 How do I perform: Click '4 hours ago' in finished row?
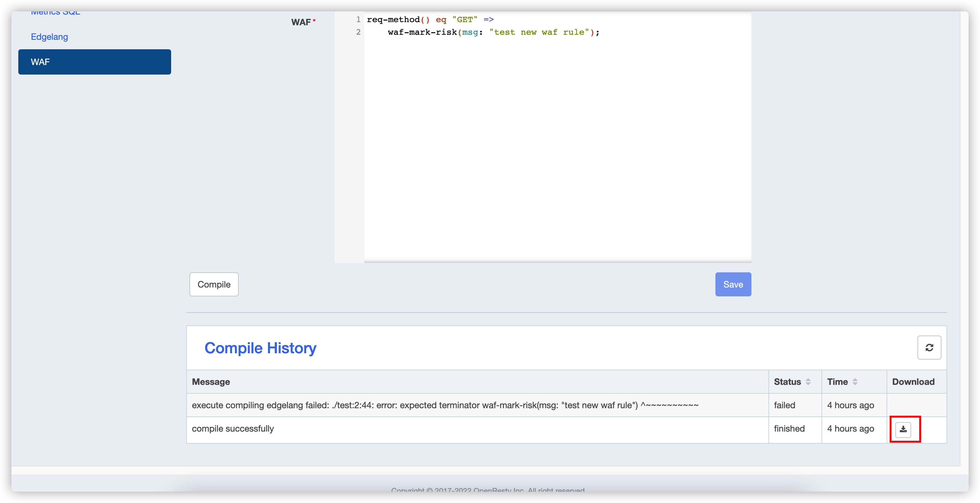850,429
